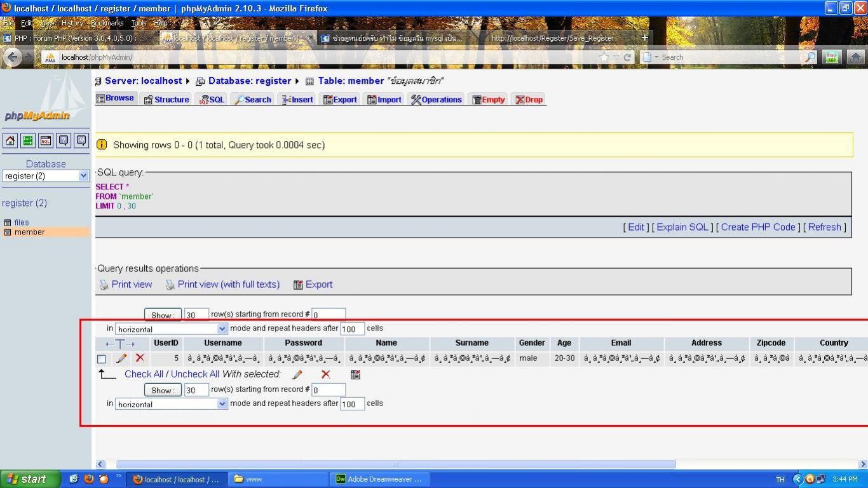Open the Database dropdown showing register (2)
Image resolution: width=868 pixels, height=488 pixels.
pos(46,176)
